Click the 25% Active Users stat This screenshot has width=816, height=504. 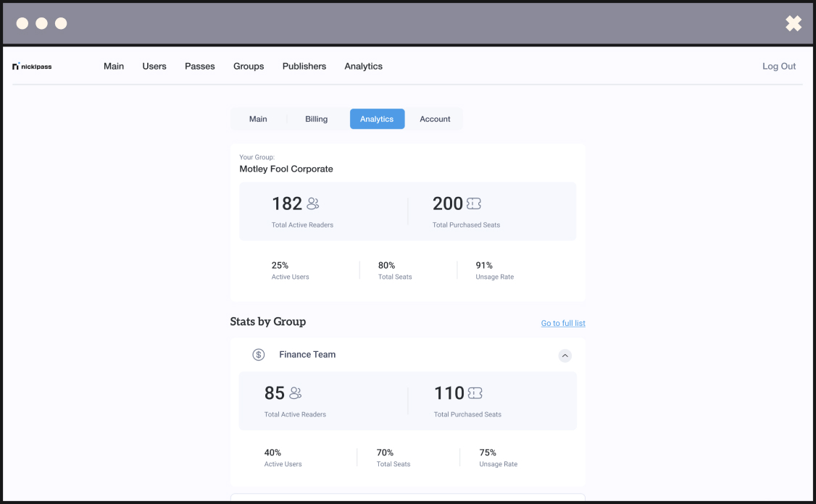[291, 270]
